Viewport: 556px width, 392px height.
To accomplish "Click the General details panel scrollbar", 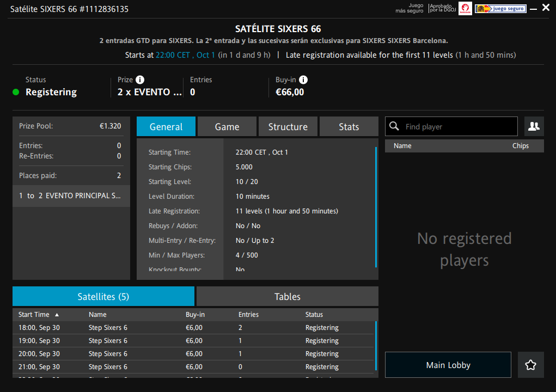I will (376, 207).
